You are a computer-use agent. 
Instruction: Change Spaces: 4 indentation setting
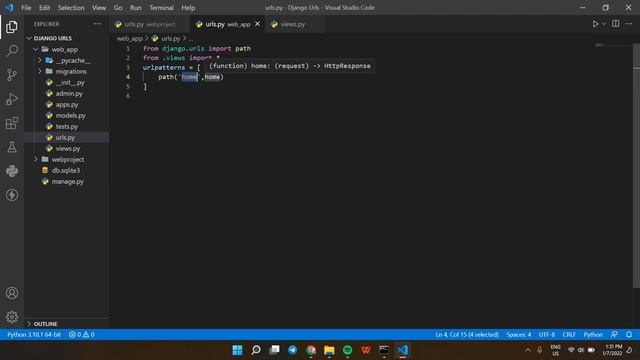(519, 334)
